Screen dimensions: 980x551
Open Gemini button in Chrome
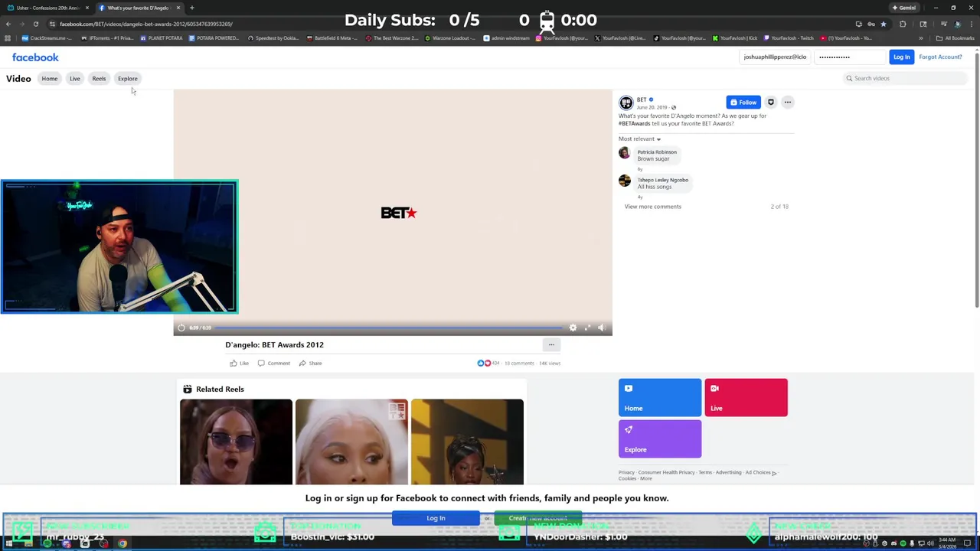[x=903, y=8]
